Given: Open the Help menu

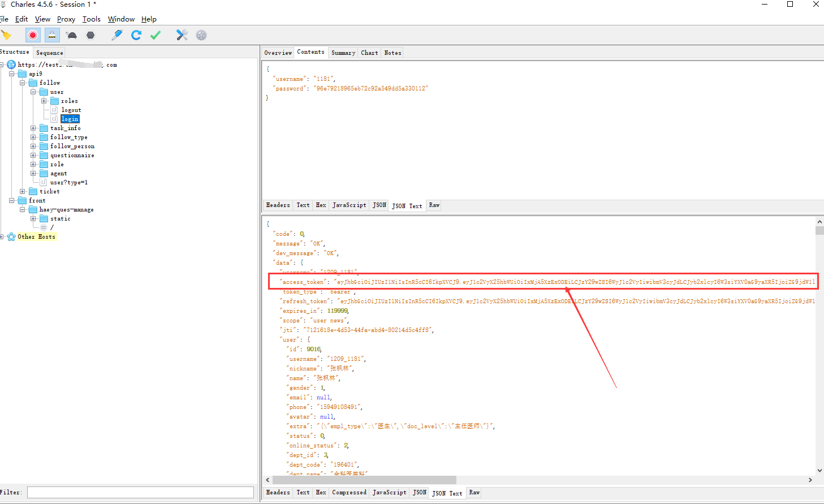Looking at the screenshot, I should 149,19.
